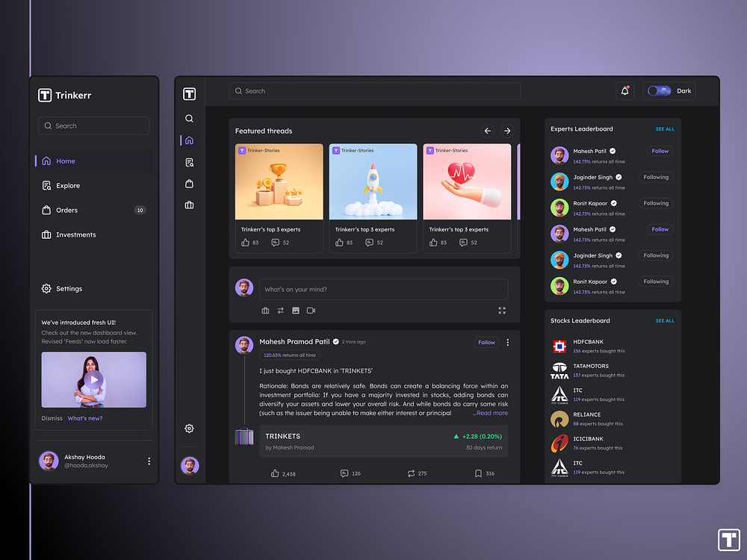
Task: Add a video to the post
Action: 311,311
